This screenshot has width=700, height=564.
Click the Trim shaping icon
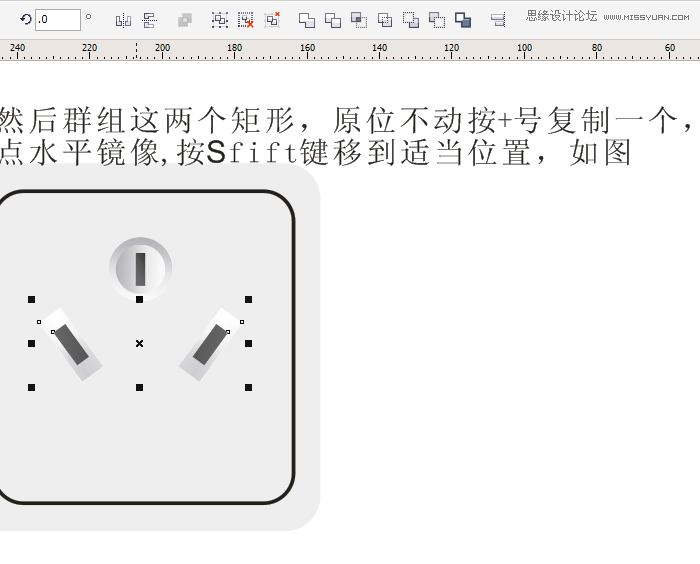(333, 20)
